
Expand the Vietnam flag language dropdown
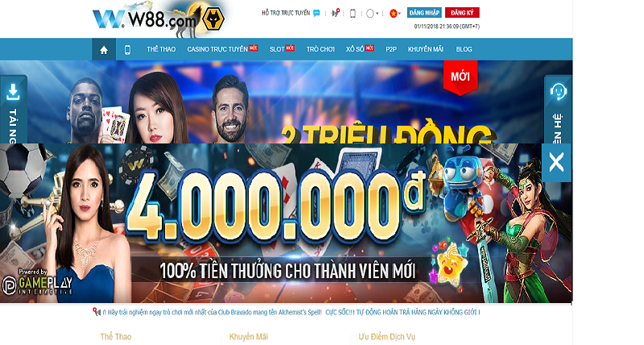pos(395,13)
